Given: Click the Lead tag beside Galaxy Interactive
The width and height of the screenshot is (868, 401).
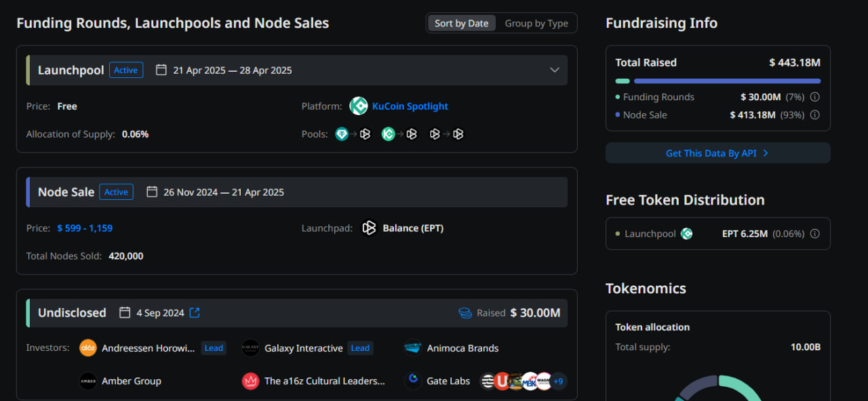Looking at the screenshot, I should pyautogui.click(x=360, y=348).
